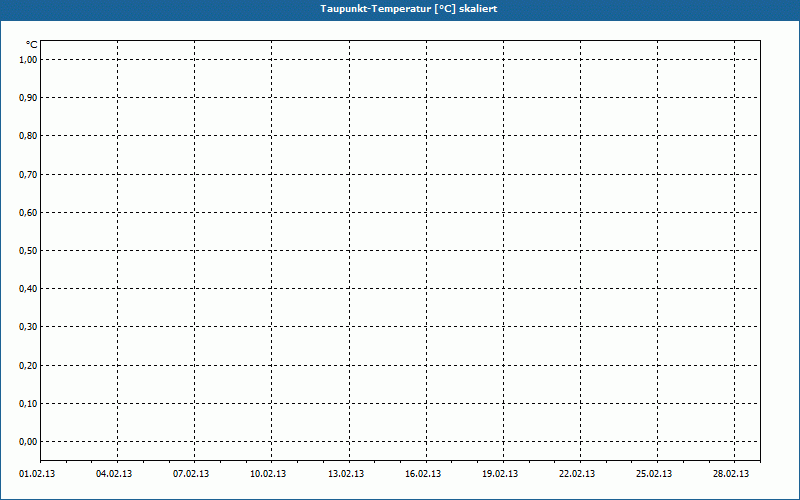
Task: Click the 0,40 y-axis value
Action: click(28, 289)
